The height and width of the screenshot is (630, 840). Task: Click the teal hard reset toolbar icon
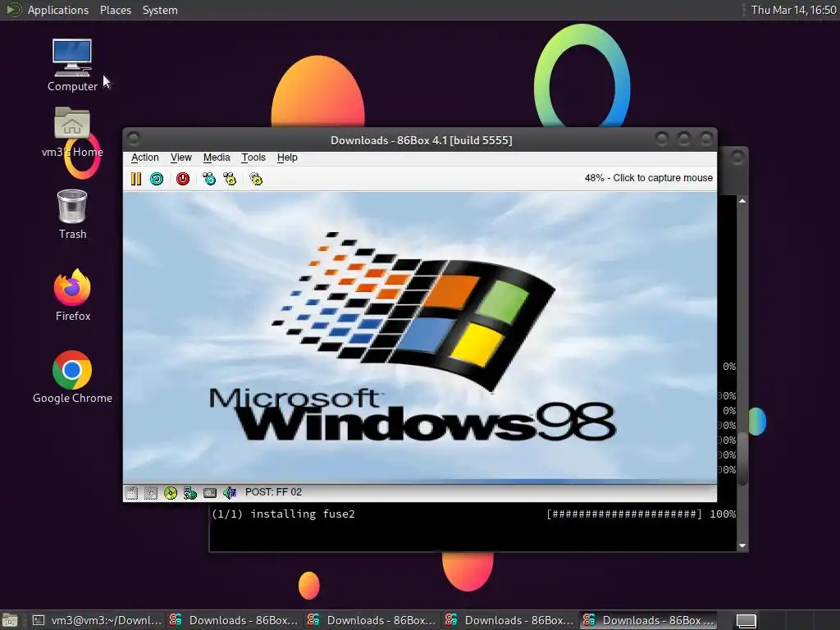point(157,179)
